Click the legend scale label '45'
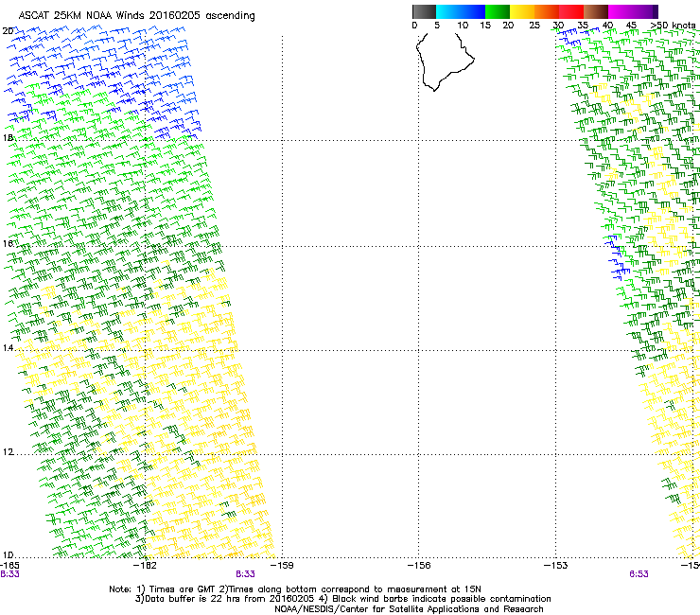 coord(631,26)
